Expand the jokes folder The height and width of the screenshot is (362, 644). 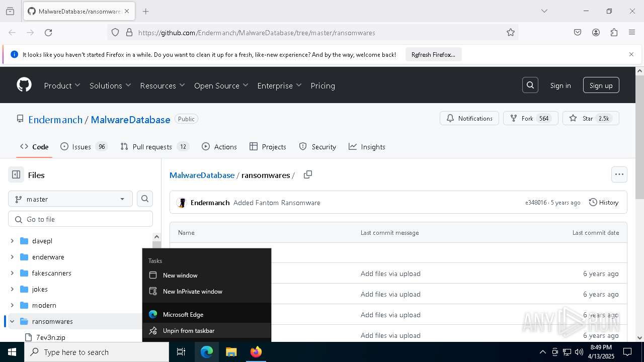tap(12, 289)
